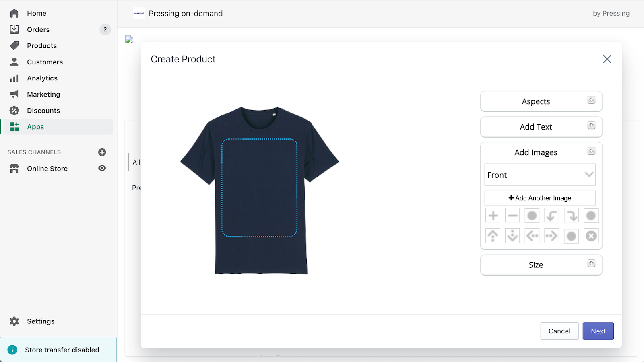The width and height of the screenshot is (644, 362).
Task: Click the dotted print area on shirt
Action: (x=259, y=187)
